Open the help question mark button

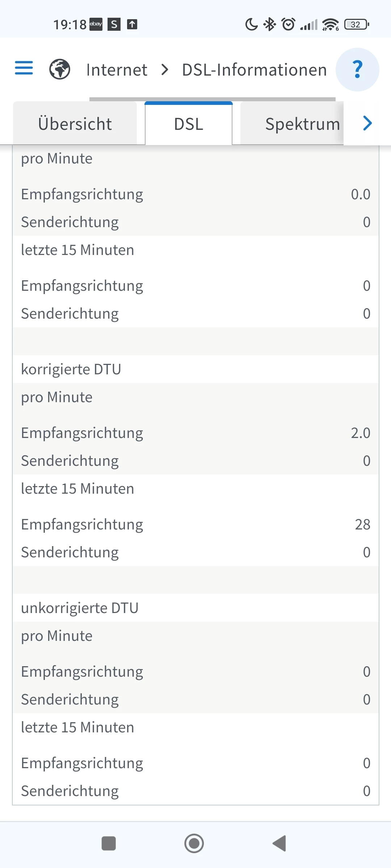click(x=357, y=69)
